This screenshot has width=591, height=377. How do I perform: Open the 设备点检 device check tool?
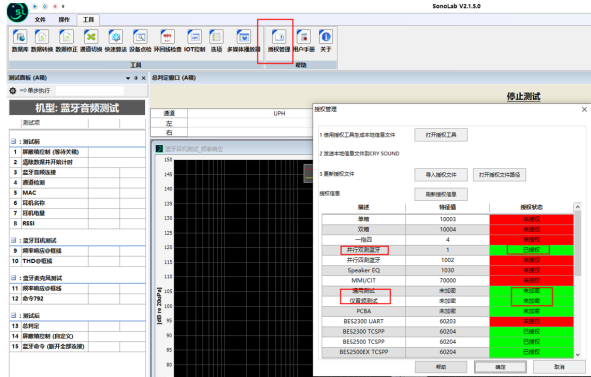(x=140, y=41)
